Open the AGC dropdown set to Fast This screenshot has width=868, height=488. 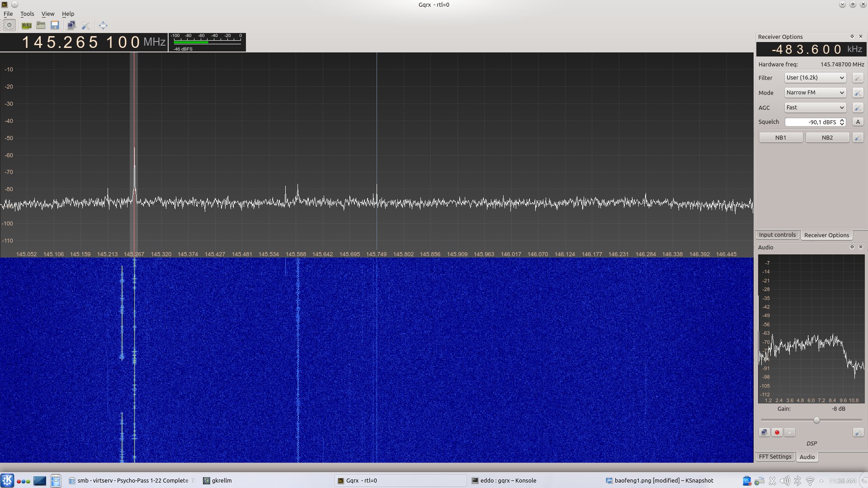[815, 108]
